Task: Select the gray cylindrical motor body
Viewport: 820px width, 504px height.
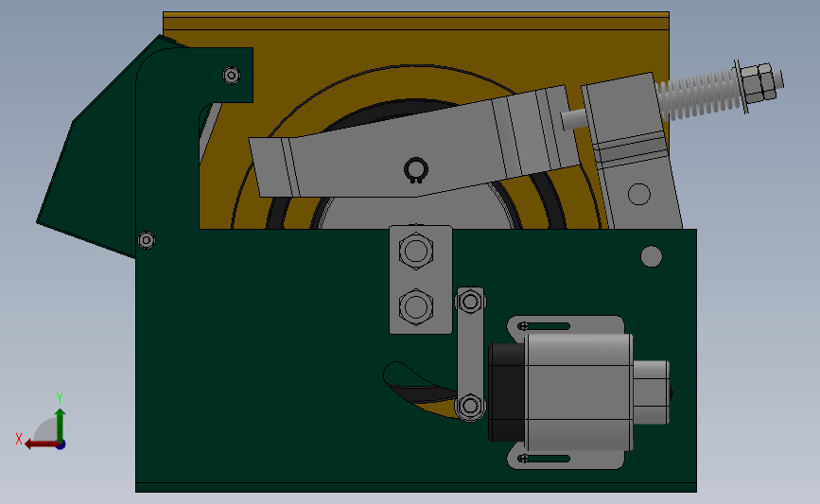Action: [x=579, y=392]
